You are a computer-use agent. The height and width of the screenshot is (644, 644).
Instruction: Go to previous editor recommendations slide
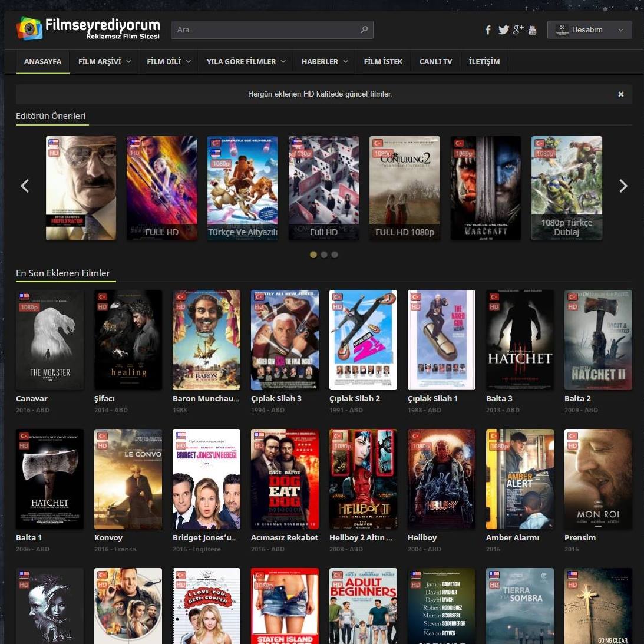coord(25,186)
